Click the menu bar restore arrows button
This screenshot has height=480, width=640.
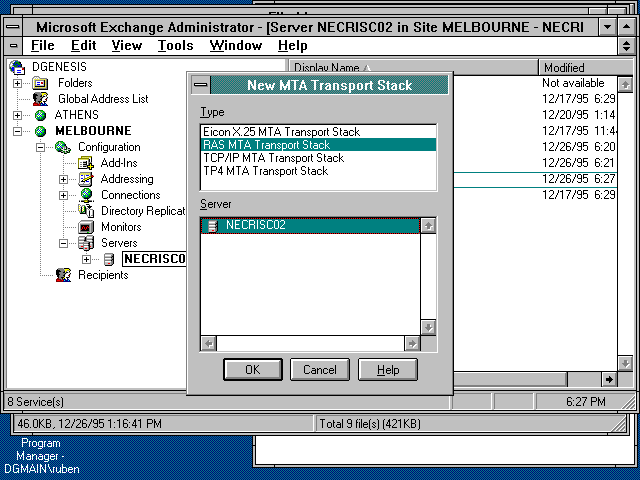[626, 46]
